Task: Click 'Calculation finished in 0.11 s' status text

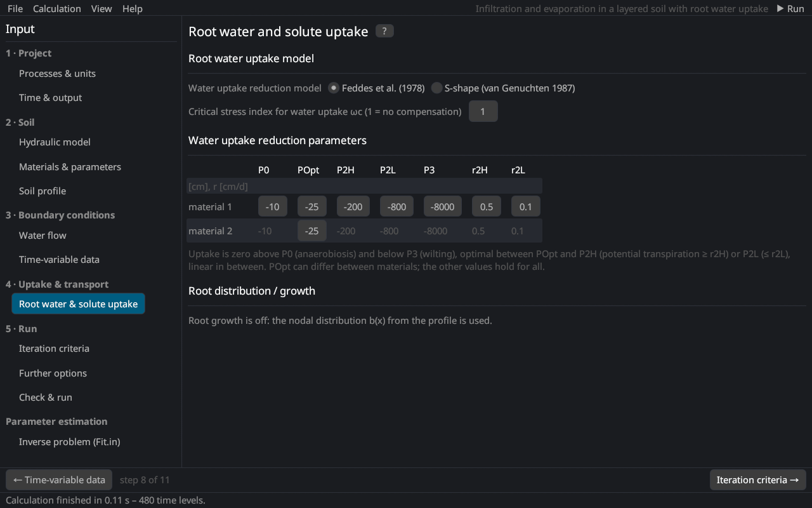Action: (105, 500)
